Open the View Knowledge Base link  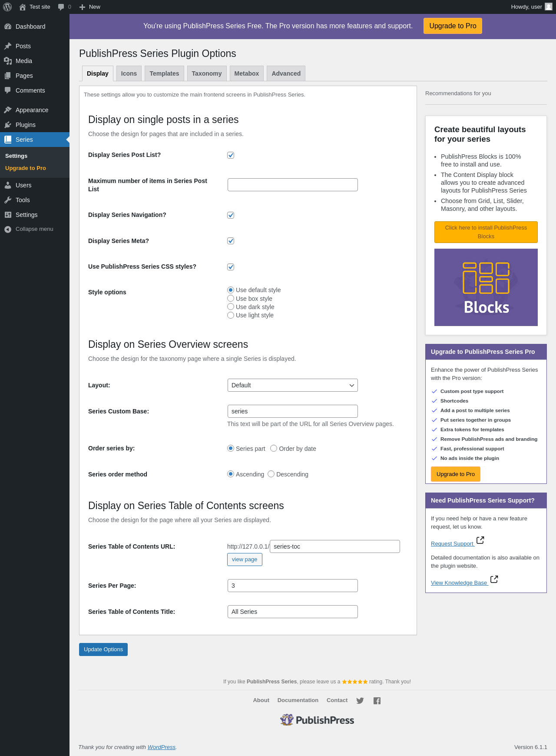[x=459, y=583]
